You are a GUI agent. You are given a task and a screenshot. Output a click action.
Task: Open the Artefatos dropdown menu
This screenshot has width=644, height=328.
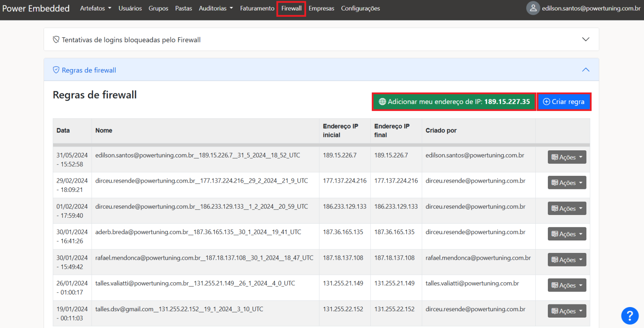pyautogui.click(x=96, y=8)
